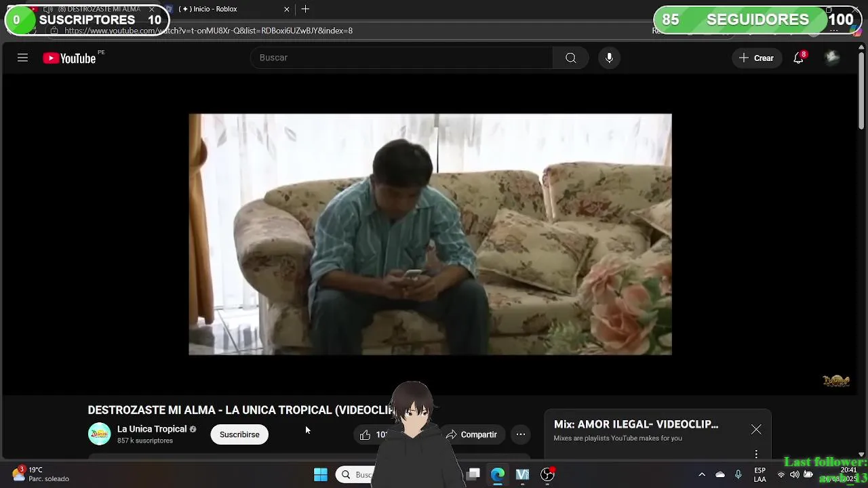This screenshot has width=868, height=488.
Task: Click the DESTROZASTE MI ALMA video title
Action: coord(241,410)
